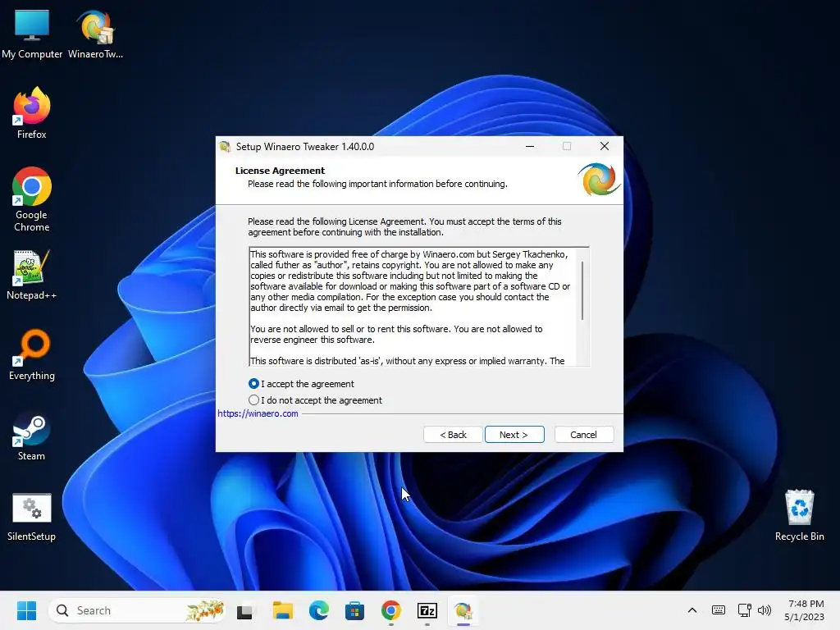Click the Next > button
840x630 pixels.
click(x=514, y=435)
